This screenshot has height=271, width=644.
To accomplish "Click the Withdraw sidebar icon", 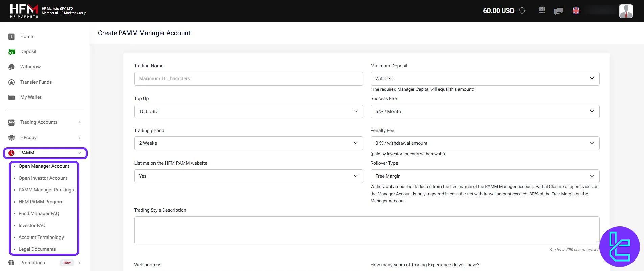I will [x=11, y=67].
